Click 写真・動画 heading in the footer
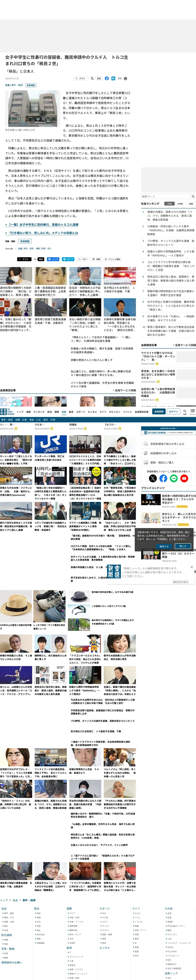 [8, 948]
